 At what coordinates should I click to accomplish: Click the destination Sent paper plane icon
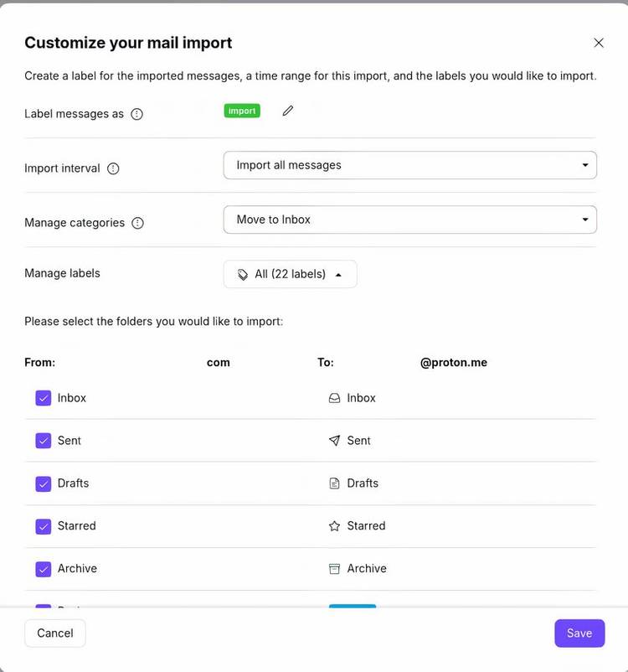point(334,441)
